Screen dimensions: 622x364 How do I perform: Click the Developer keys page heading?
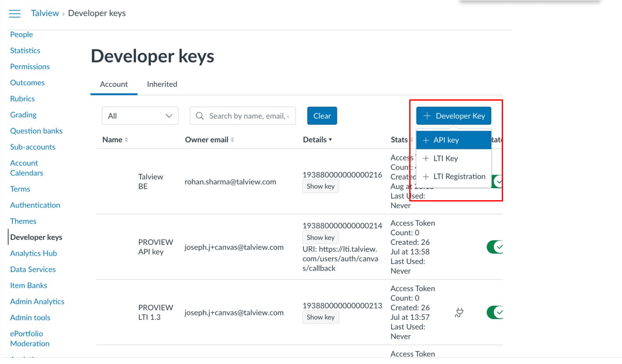pos(153,56)
